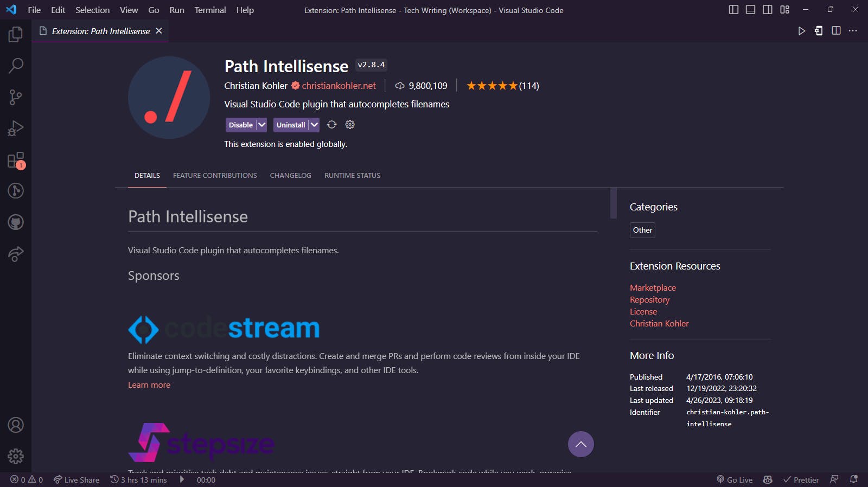
Task: Open the Git Graph icon in activity bar
Action: click(16, 191)
